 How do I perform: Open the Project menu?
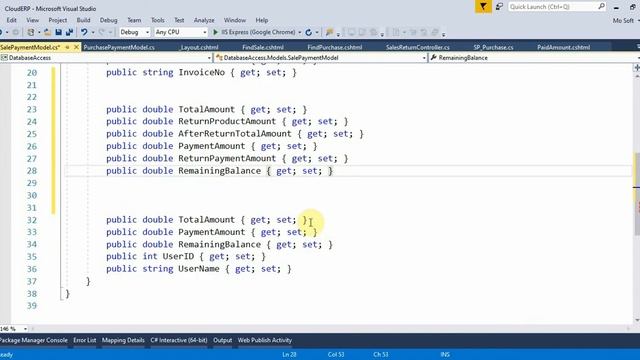click(58, 20)
